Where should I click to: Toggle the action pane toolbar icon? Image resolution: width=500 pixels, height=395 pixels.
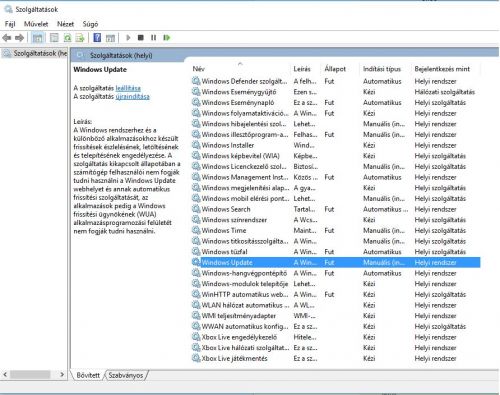110,38
